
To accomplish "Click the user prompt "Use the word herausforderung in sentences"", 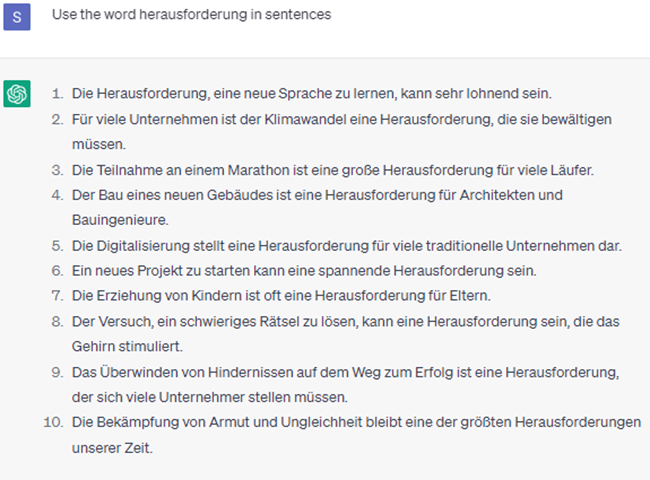I will coord(188,15).
